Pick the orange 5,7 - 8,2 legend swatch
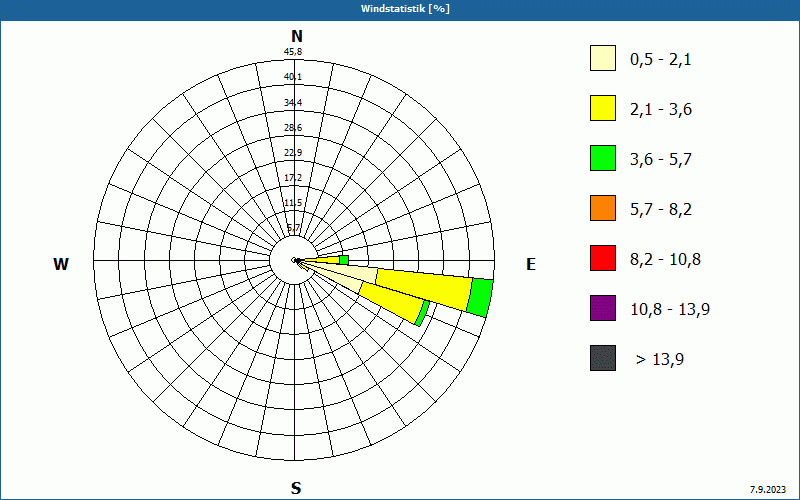 (x=603, y=208)
